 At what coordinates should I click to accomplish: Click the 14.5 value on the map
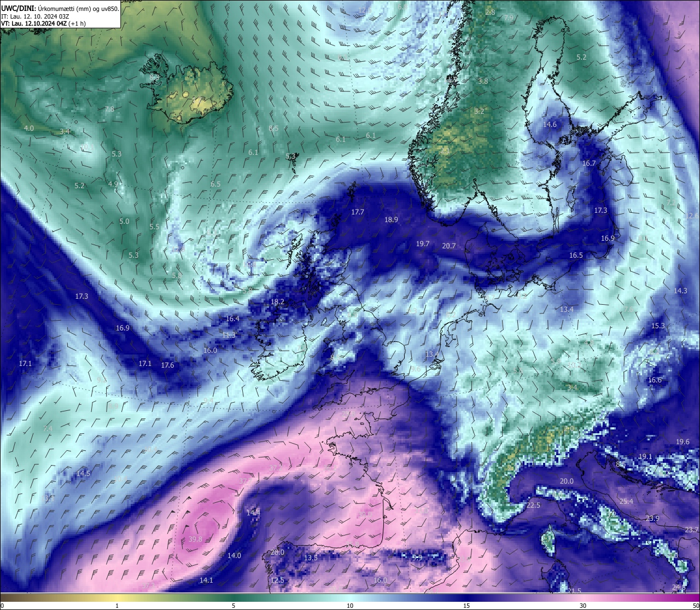83,473
